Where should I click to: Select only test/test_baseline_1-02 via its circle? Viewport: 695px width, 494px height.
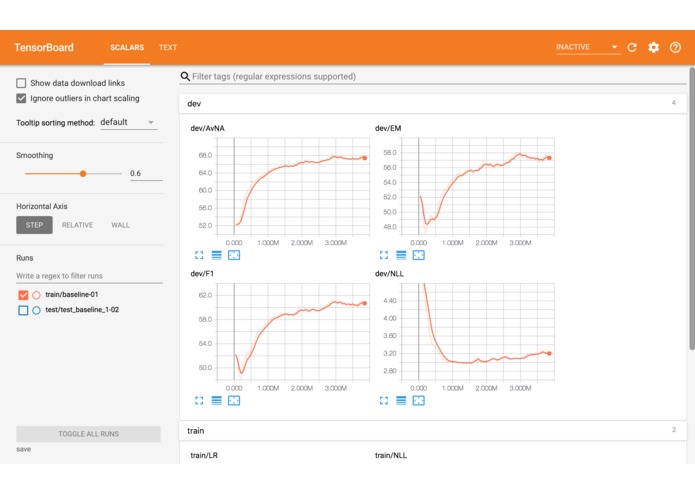(36, 310)
